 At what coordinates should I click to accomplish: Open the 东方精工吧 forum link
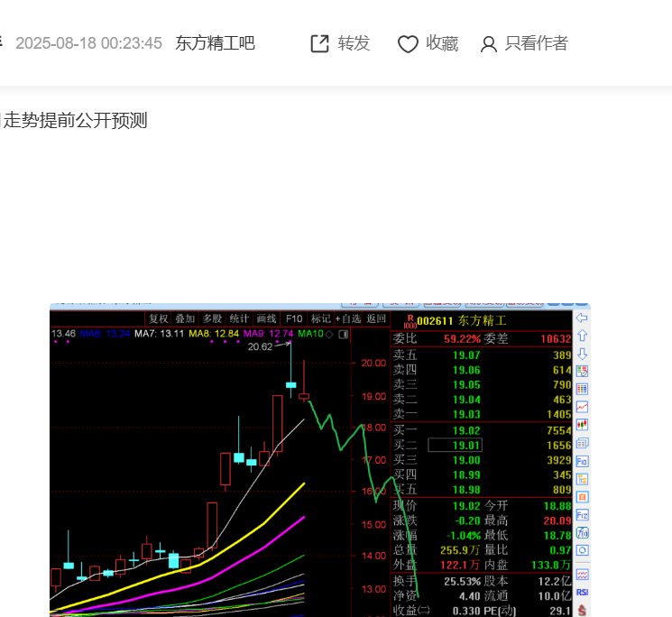[216, 43]
